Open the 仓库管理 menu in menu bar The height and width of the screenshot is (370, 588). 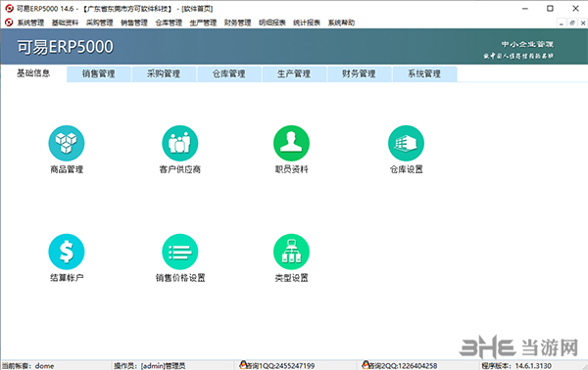pyautogui.click(x=169, y=23)
